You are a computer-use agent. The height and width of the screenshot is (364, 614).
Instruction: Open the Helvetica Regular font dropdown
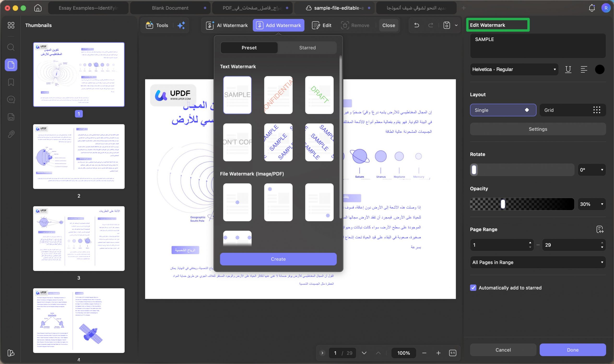514,69
